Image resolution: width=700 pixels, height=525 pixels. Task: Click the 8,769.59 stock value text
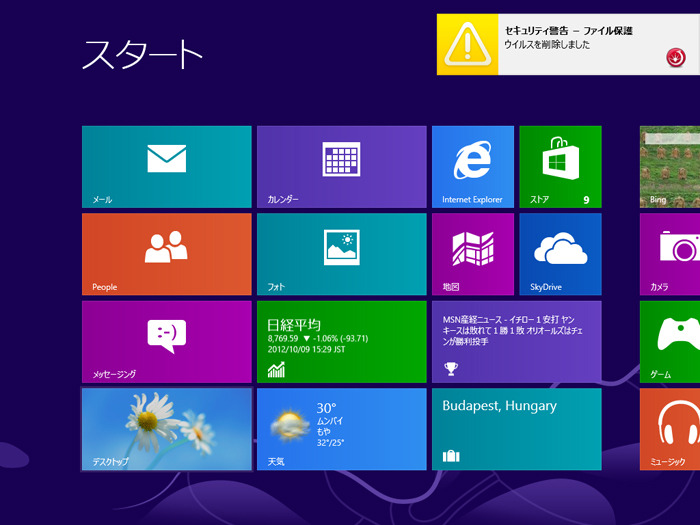click(x=283, y=338)
